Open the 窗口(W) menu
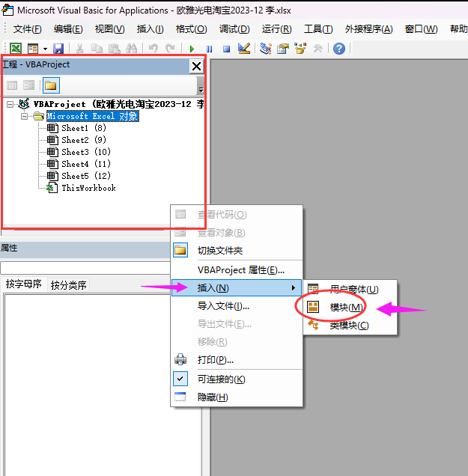Viewport: 468px width, 476px height. click(x=422, y=29)
